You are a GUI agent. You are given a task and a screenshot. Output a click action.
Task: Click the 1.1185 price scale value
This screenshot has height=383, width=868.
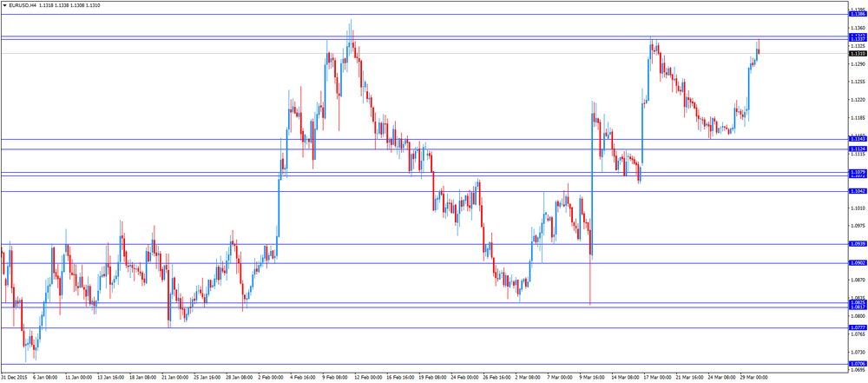858,118
